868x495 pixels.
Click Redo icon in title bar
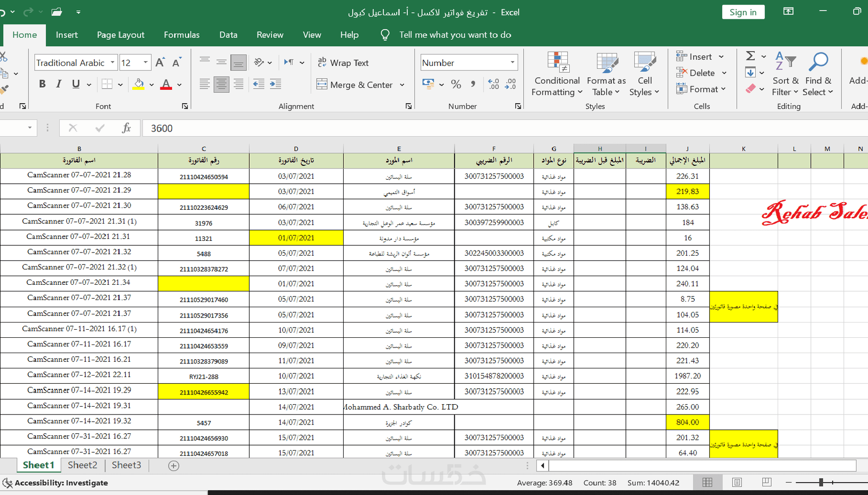click(x=28, y=12)
